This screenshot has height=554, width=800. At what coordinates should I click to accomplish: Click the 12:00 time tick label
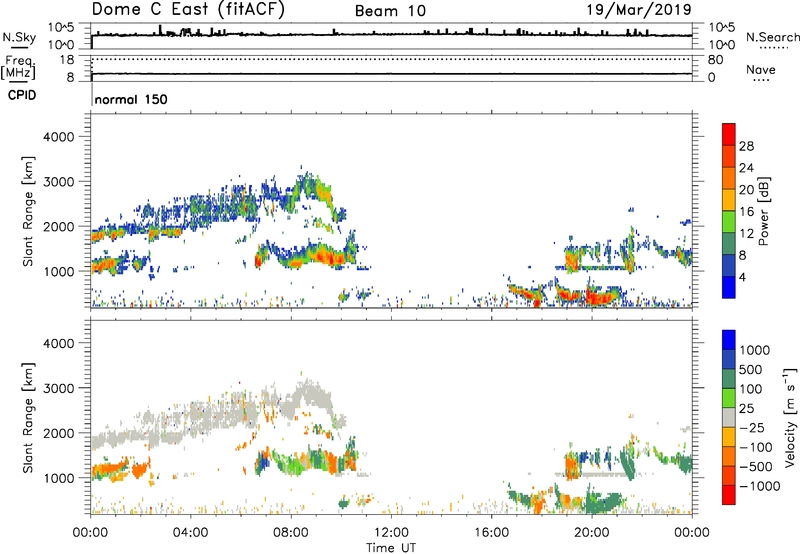(x=391, y=533)
